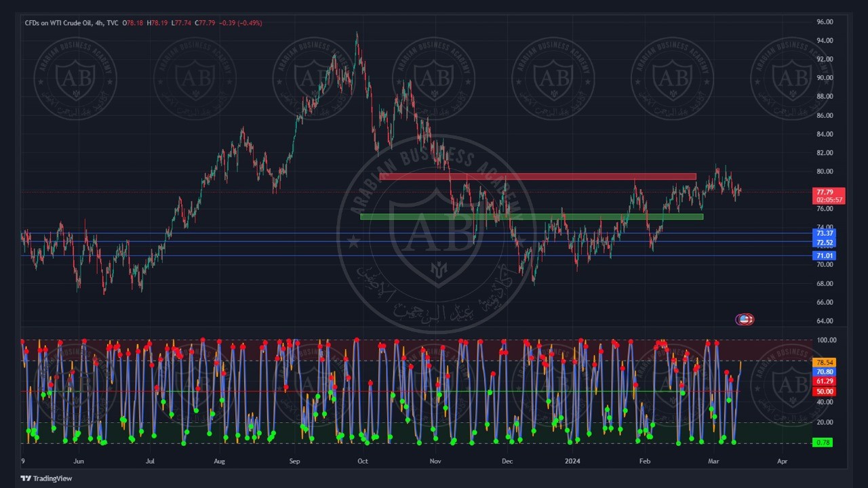Click the 84.00 price scale label
Image resolution: width=868 pixels, height=488 pixels.
click(x=825, y=134)
